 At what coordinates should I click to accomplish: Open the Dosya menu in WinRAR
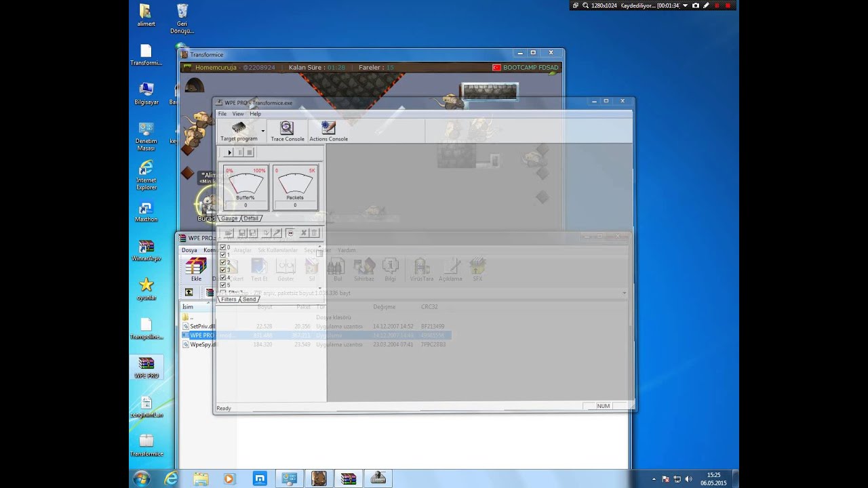[189, 250]
